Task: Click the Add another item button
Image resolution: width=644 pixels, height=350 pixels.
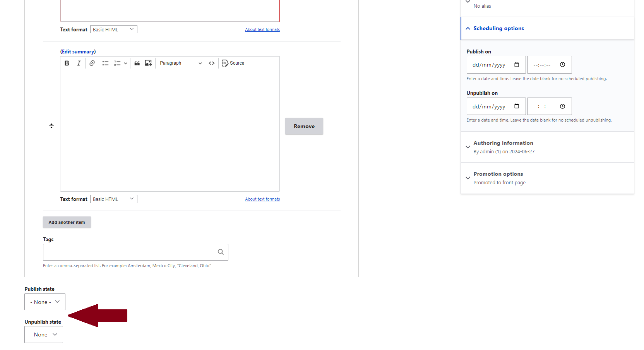Action: coord(67,222)
